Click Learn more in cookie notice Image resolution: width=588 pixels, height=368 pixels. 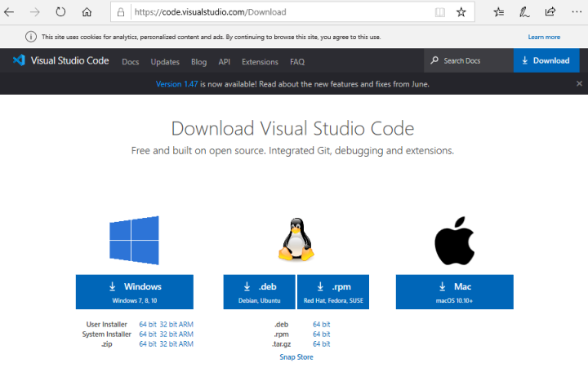point(544,37)
